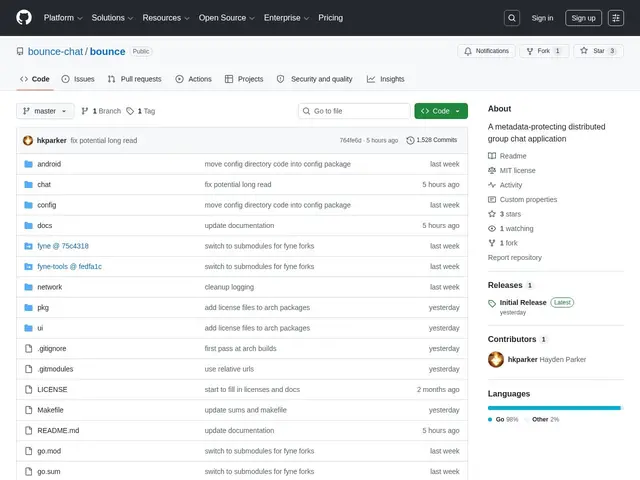Viewport: 640px width, 480px height.
Task: Open the go.mod file
Action: coord(49,451)
